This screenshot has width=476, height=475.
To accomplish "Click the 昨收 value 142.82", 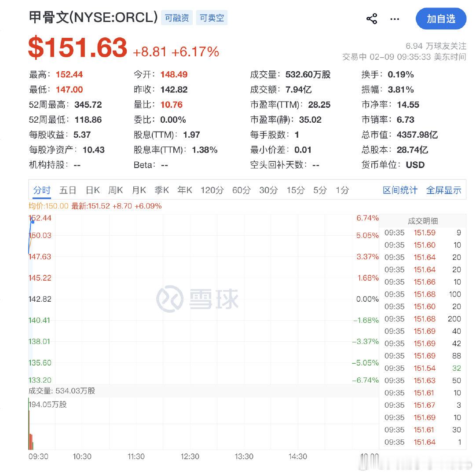I will point(174,90).
